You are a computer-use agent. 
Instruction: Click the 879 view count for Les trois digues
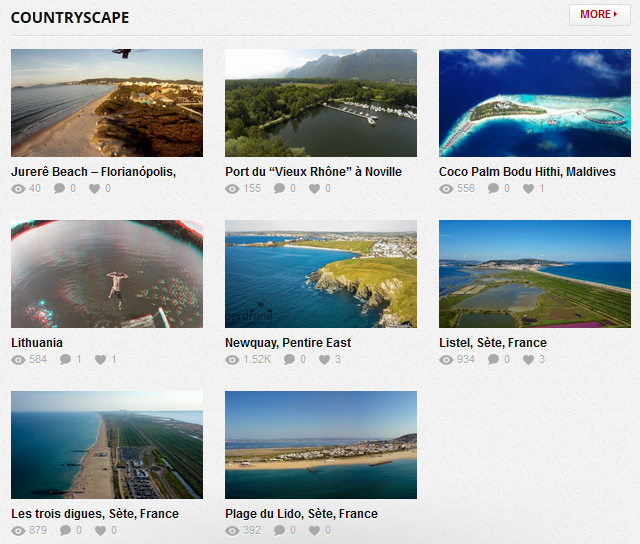pos(38,531)
